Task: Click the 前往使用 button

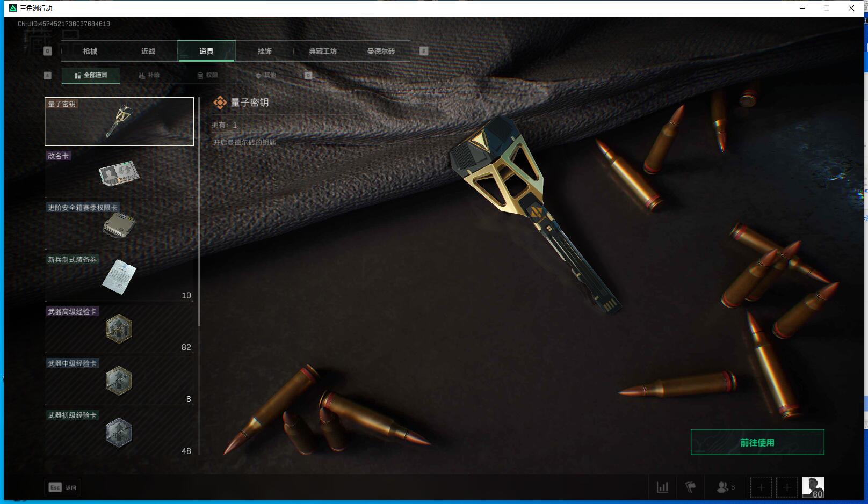Action: [x=757, y=442]
